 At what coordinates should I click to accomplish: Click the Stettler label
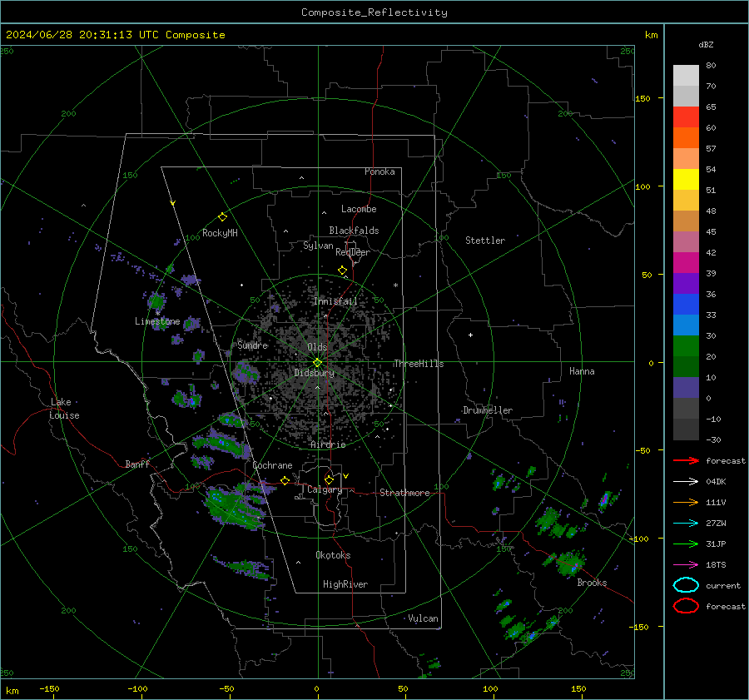pyautogui.click(x=485, y=241)
